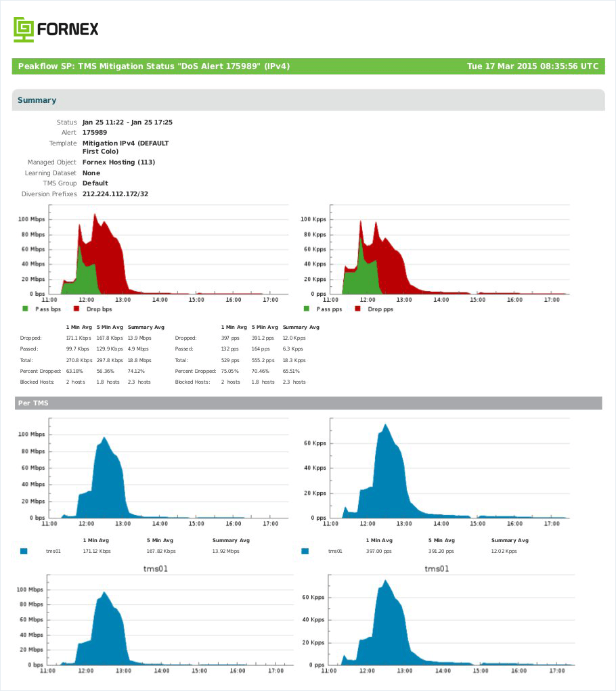Click the blue tms01 swatch under bps chart

24,551
